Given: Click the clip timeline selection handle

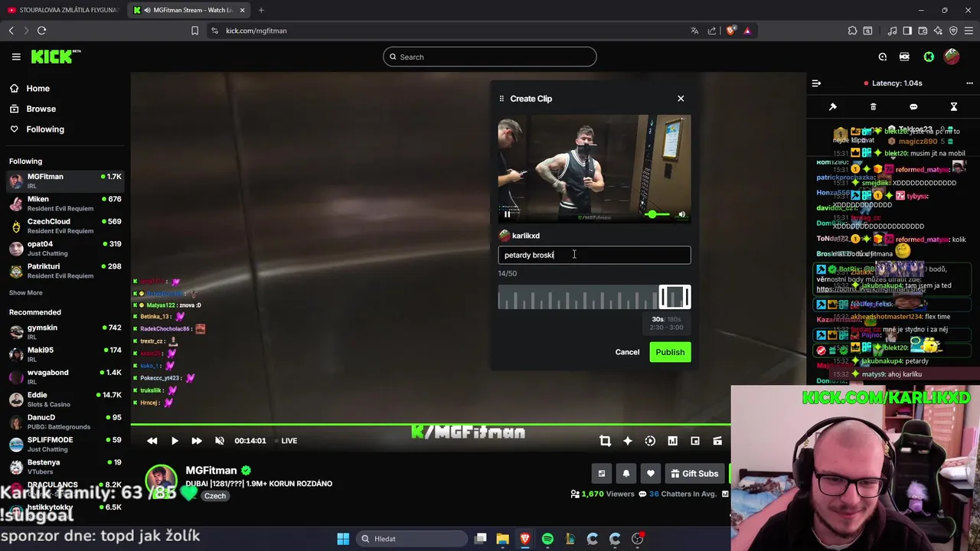Looking at the screenshot, I should coord(675,297).
